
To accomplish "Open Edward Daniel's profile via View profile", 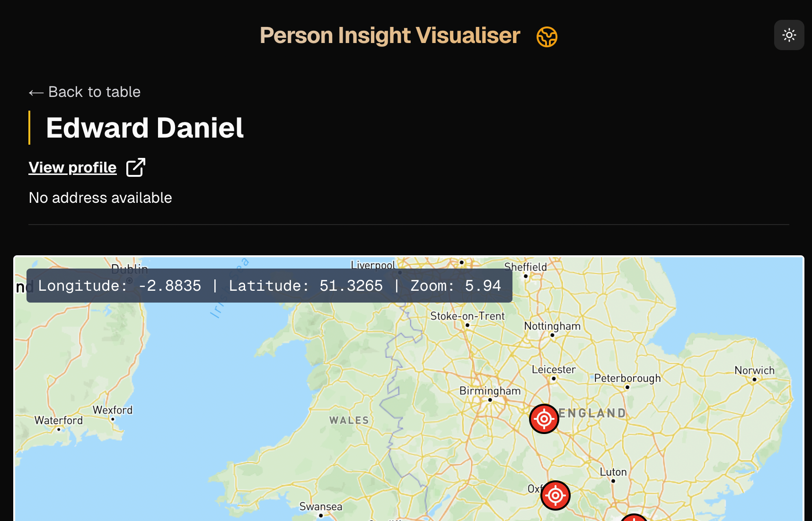I will click(x=72, y=167).
